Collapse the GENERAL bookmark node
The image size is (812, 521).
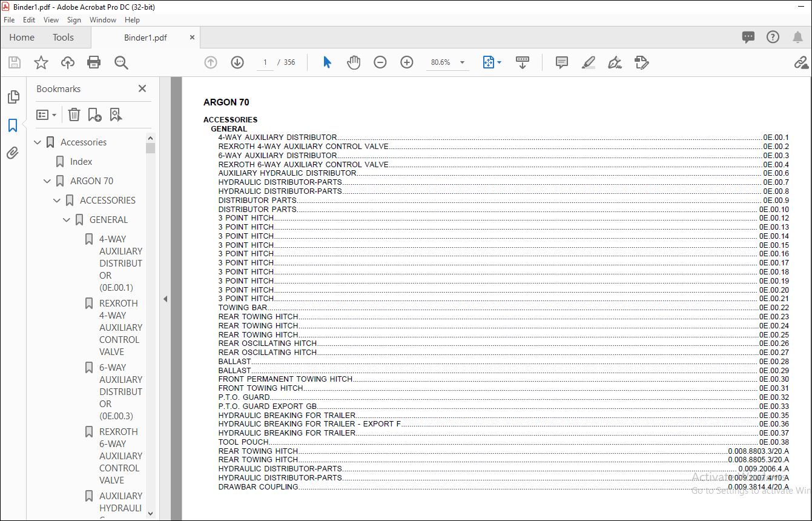click(67, 220)
